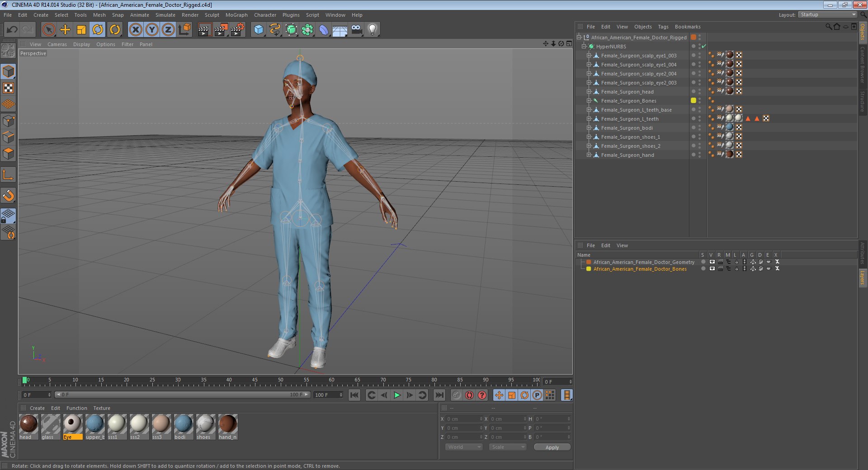Image resolution: width=868 pixels, height=470 pixels.
Task: Play the animation forward
Action: click(397, 395)
